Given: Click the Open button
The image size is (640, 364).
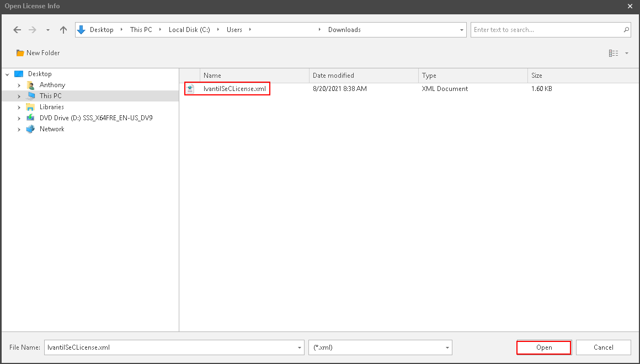Looking at the screenshot, I should click(x=543, y=347).
